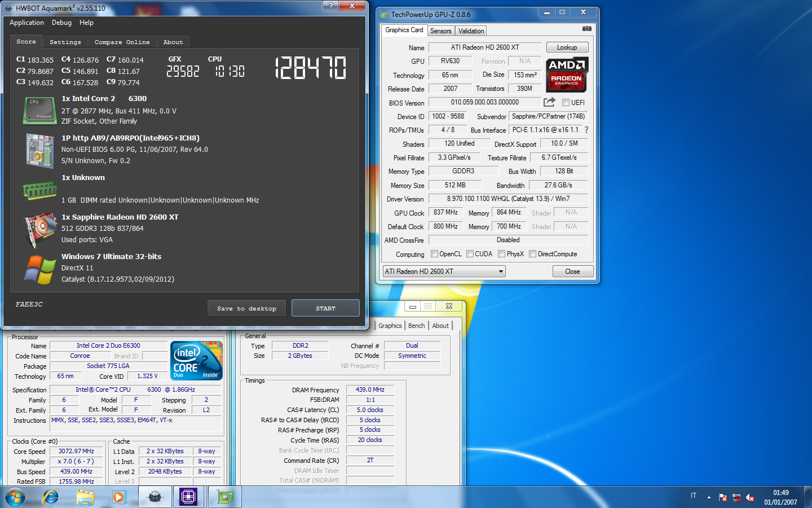Screen dimensions: 812x508
Task: Click the GPU-Z title bar icon
Action: point(385,15)
